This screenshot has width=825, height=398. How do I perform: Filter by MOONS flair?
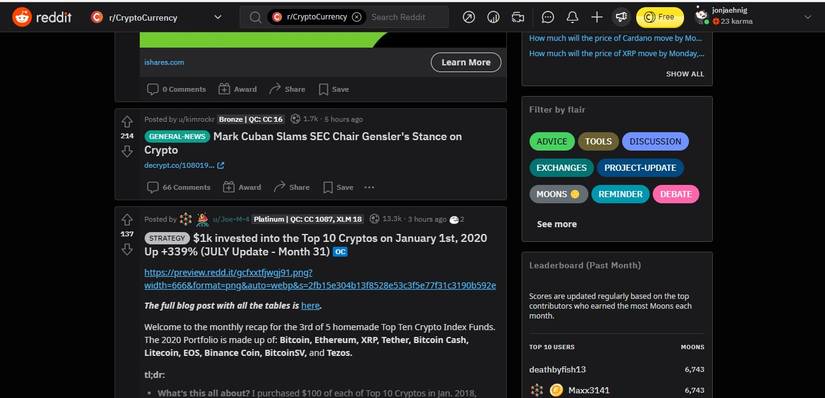coord(558,194)
